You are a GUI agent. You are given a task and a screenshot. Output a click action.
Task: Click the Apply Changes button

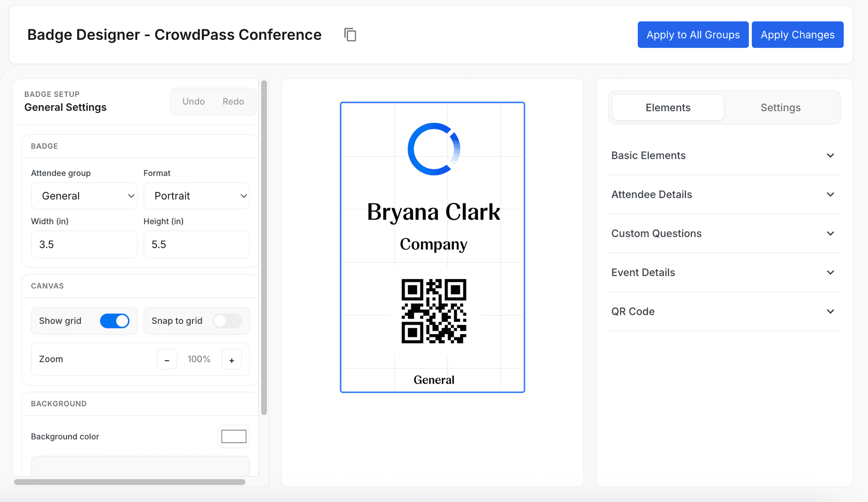coord(797,34)
